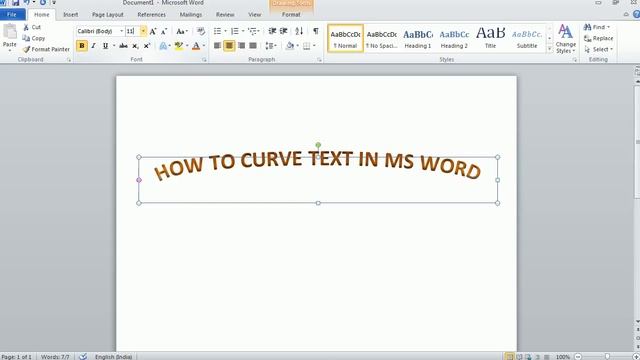Click the Shading paint bucket icon
Image resolution: width=640 pixels, height=360 pixels.
290,46
